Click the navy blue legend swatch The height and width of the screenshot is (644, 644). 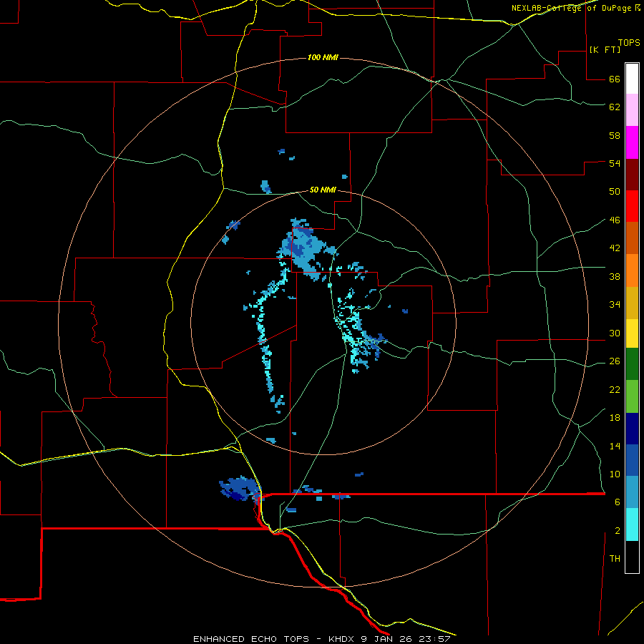632,429
